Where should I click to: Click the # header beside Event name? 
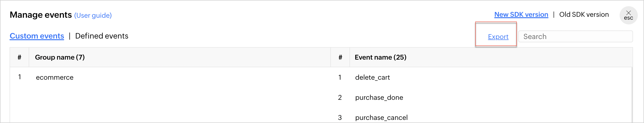tap(340, 57)
